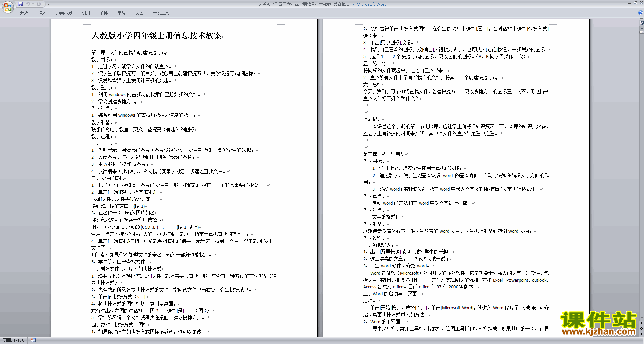Open the 邮件 ribbon tab
This screenshot has height=344, width=644.
point(104,13)
